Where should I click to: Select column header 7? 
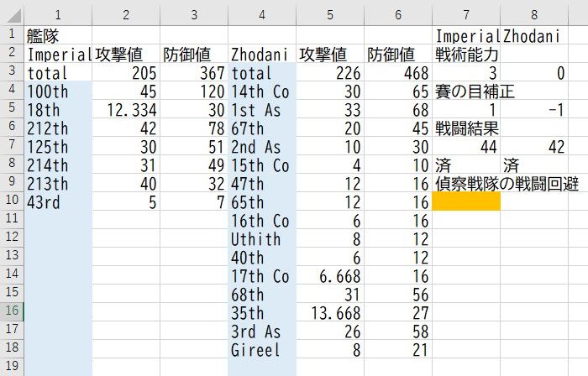(x=465, y=15)
